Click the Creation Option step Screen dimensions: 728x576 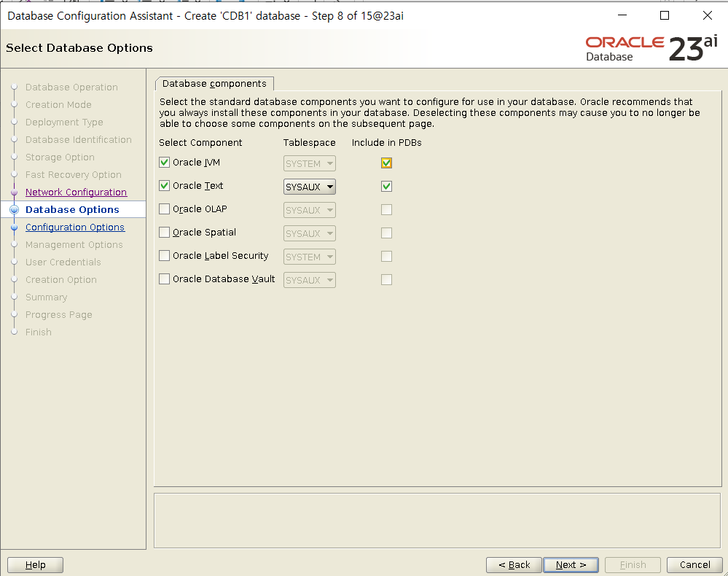61,280
